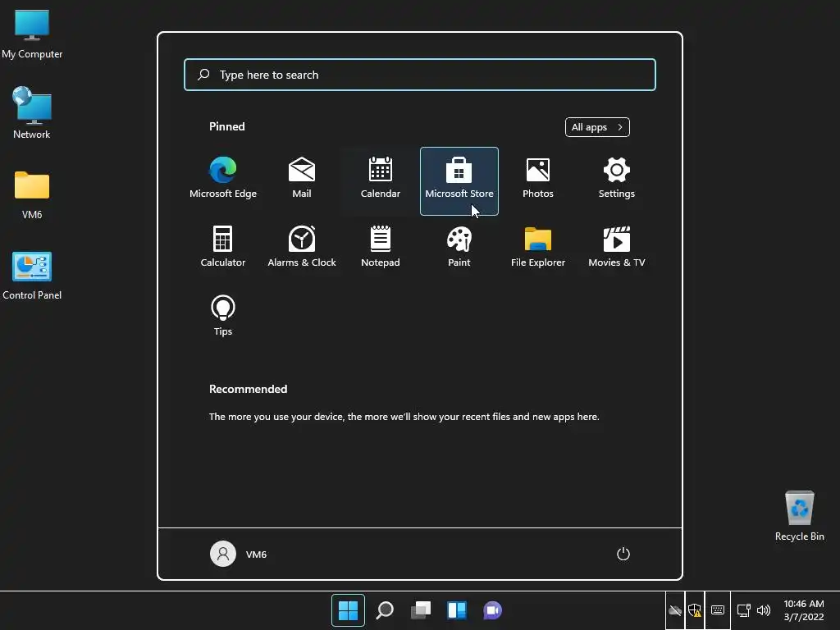The image size is (840, 630).
Task: Launch the Calculator app
Action: coord(223,248)
